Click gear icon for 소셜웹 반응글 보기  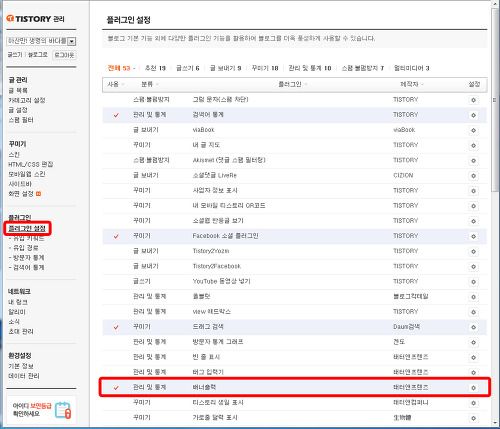[473, 221]
